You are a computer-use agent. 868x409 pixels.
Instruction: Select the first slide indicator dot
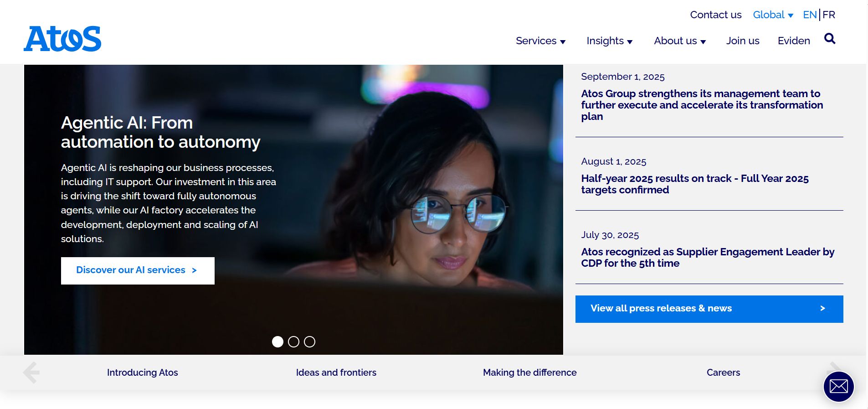click(277, 342)
